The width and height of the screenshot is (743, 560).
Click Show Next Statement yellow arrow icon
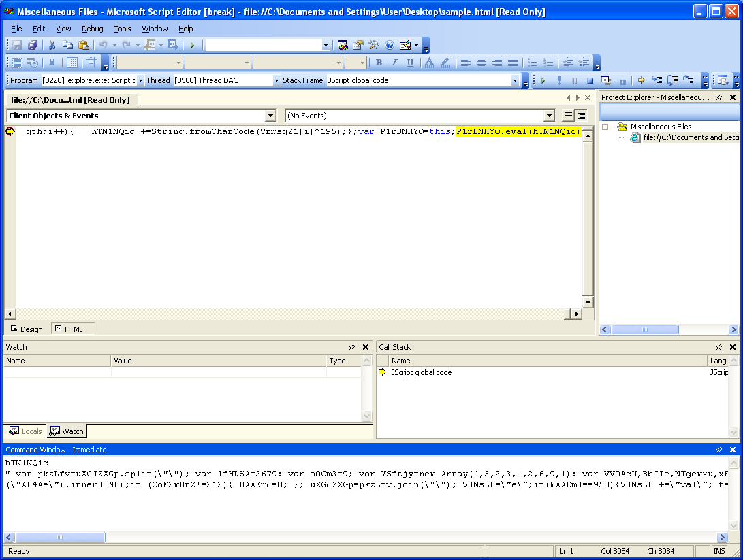[x=641, y=80]
